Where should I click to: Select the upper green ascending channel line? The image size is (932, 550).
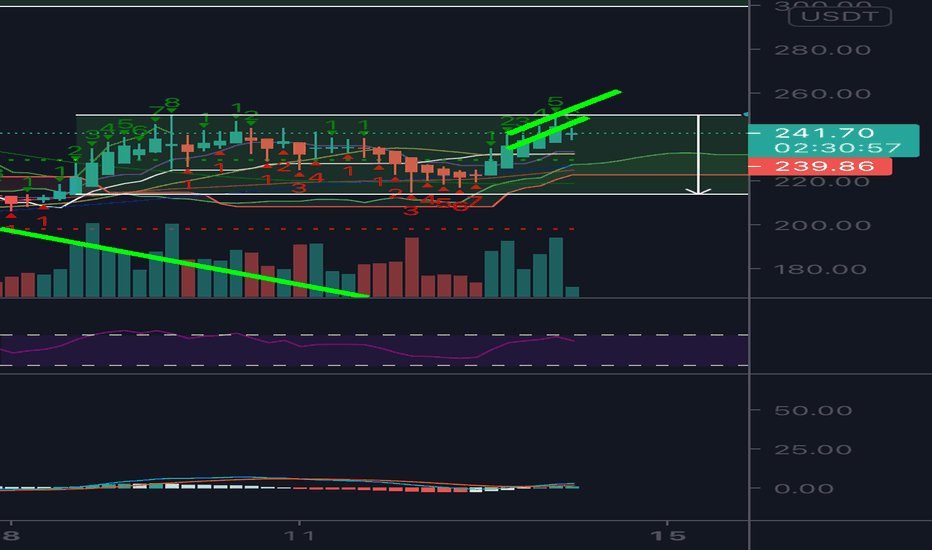click(563, 112)
